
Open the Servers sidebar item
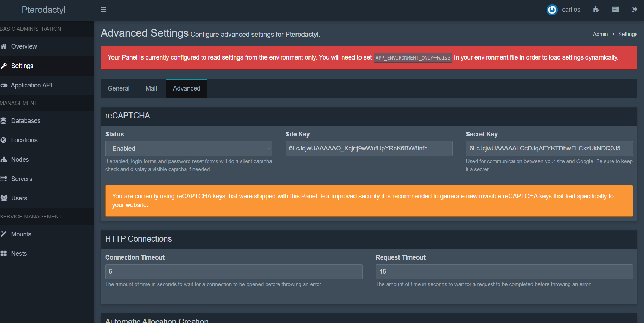[x=47, y=179]
